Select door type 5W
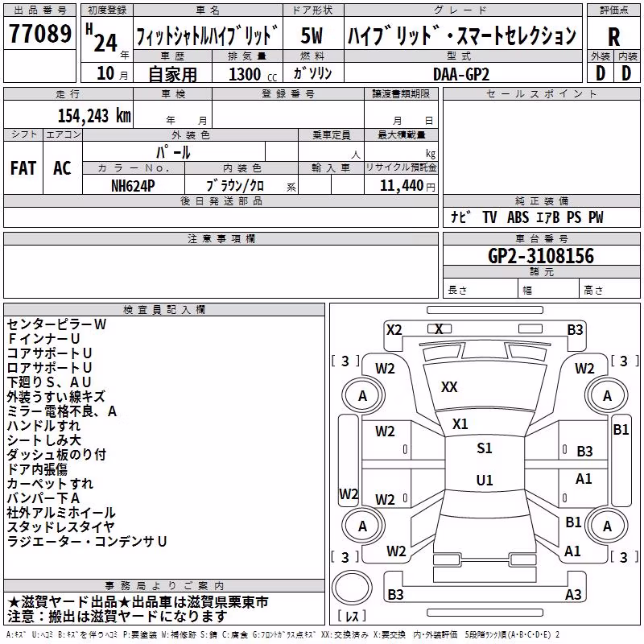644x644 pixels. 312,35
